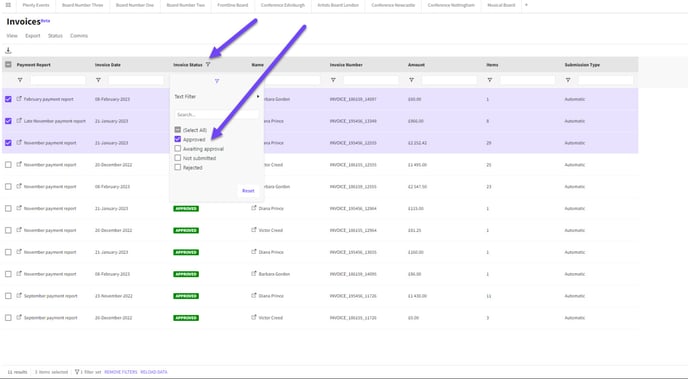Click the Submission Type column filter icon

pyautogui.click(x=568, y=80)
